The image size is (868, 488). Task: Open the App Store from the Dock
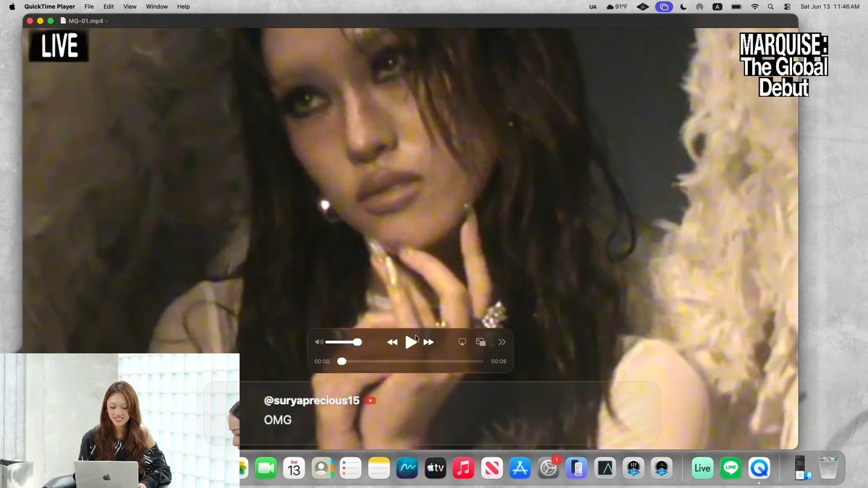[519, 468]
